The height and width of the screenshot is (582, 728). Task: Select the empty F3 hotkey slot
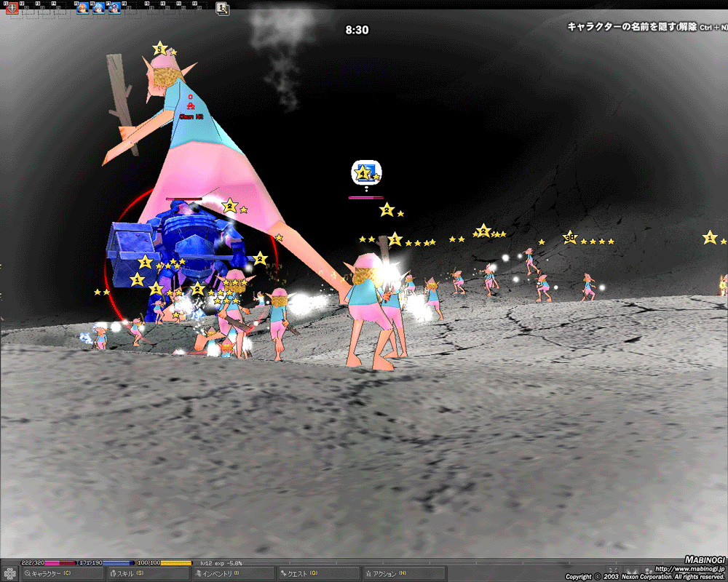pyautogui.click(x=44, y=8)
